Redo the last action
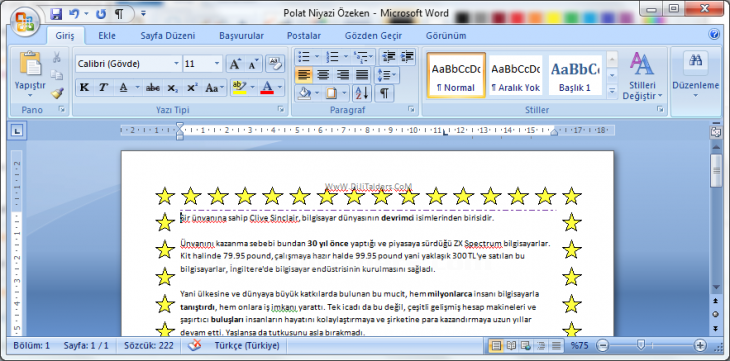730x361 pixels. tap(101, 14)
